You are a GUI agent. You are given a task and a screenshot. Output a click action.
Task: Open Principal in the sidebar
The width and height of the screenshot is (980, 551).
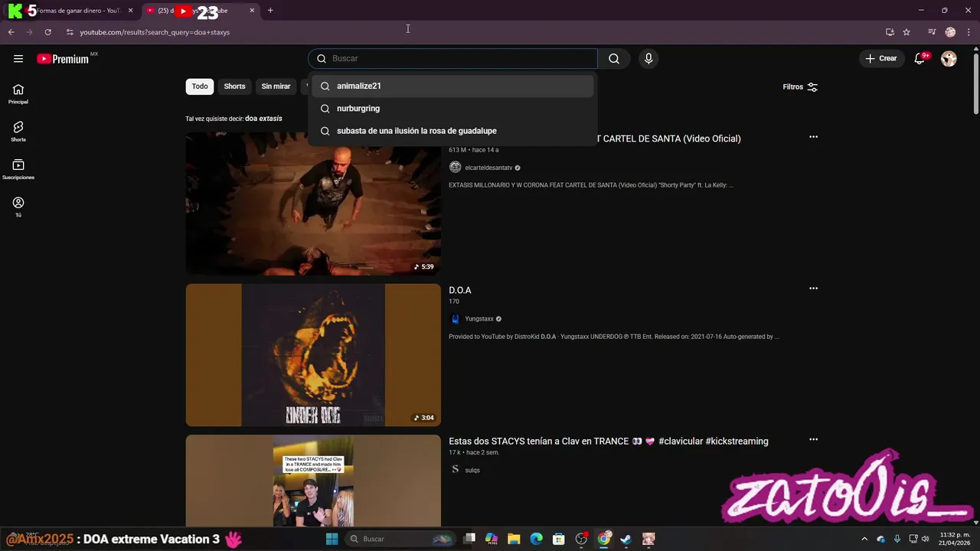pyautogui.click(x=18, y=94)
